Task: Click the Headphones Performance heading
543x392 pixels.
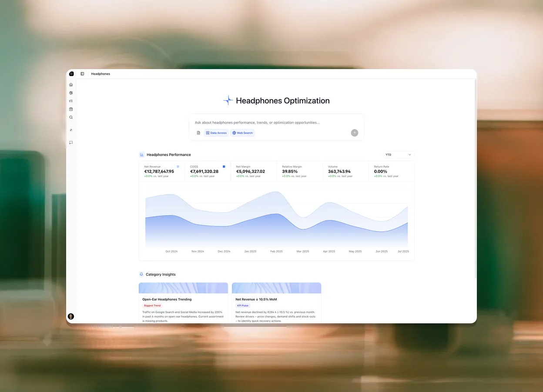Action: tap(169, 155)
